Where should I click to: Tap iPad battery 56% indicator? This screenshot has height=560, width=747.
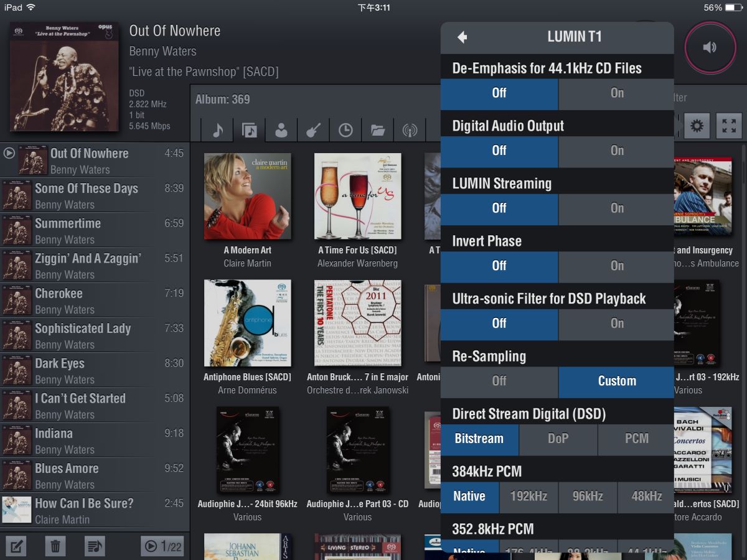[722, 7]
